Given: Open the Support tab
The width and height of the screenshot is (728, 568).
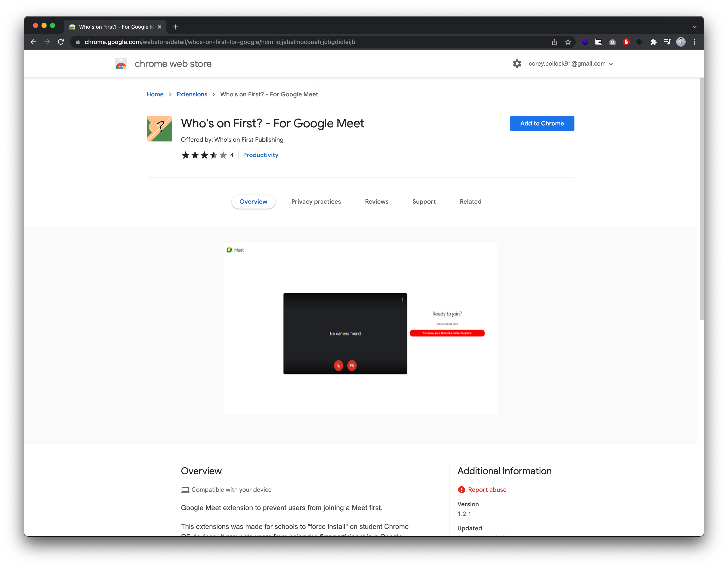Looking at the screenshot, I should pyautogui.click(x=424, y=202).
